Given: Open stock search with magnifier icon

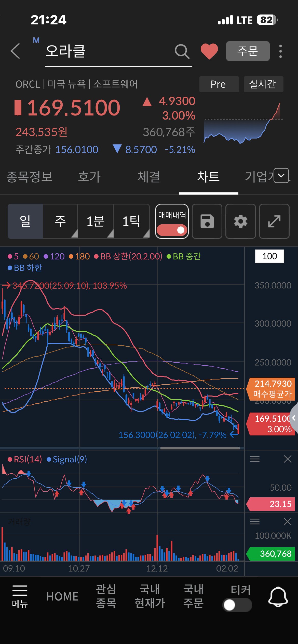Looking at the screenshot, I should (182, 51).
